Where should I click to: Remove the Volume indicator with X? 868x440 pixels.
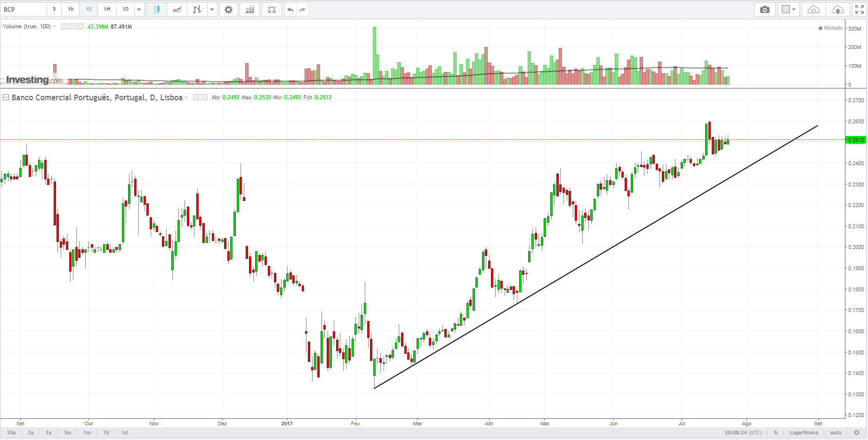pos(80,26)
